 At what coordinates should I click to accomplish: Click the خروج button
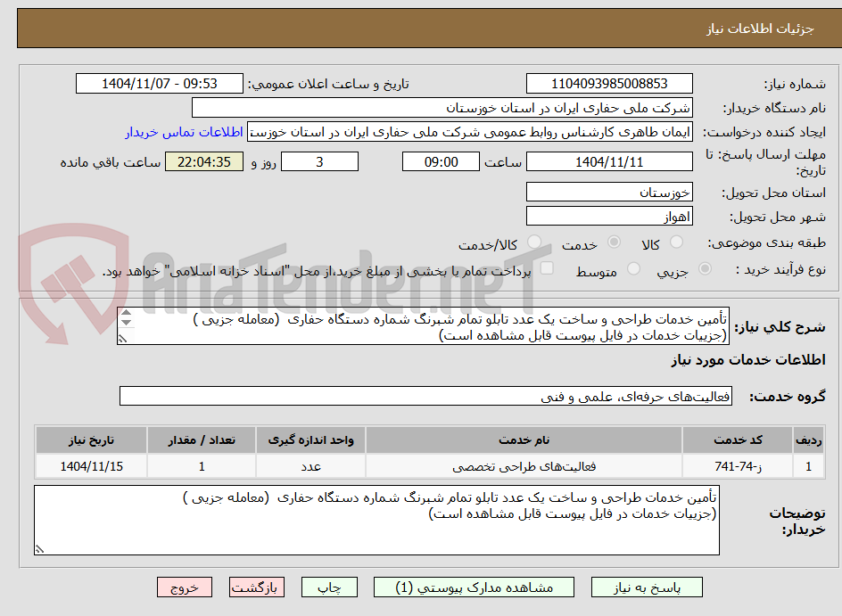pyautogui.click(x=185, y=587)
